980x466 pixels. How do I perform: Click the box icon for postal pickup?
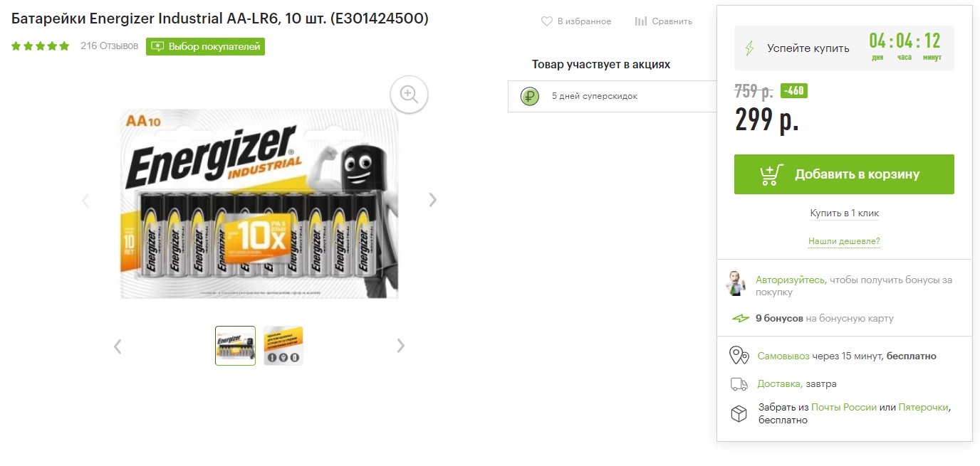[739, 413]
